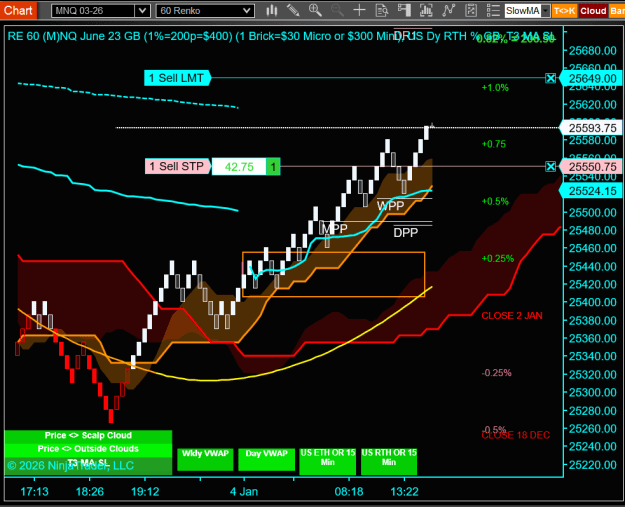This screenshot has height=507, width=625.
Task: Open the indicators icon
Action: 448,10
